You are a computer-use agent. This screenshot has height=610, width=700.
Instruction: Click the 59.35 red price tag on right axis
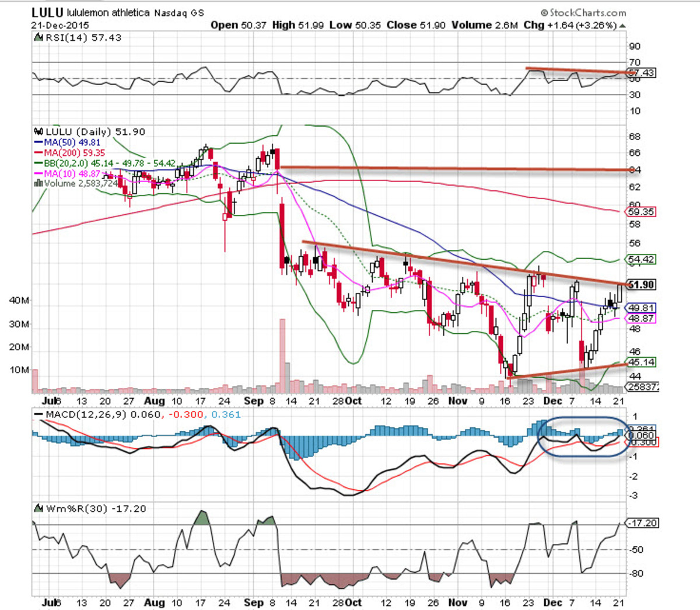point(642,212)
